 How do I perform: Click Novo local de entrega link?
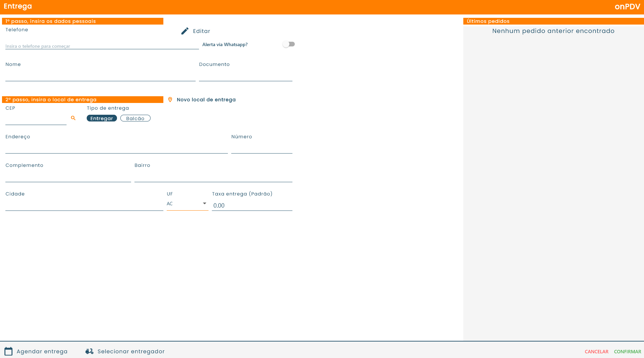tap(206, 100)
